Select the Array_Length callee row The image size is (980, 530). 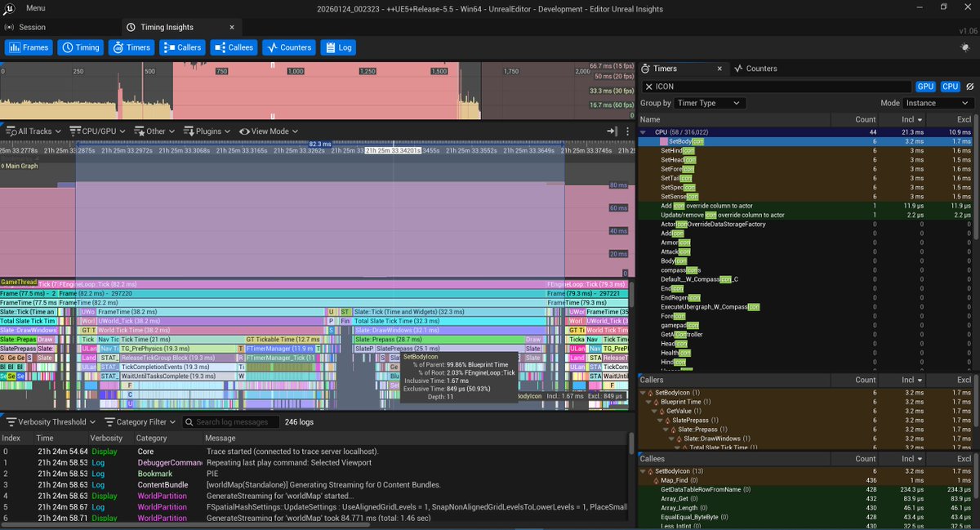point(807,508)
